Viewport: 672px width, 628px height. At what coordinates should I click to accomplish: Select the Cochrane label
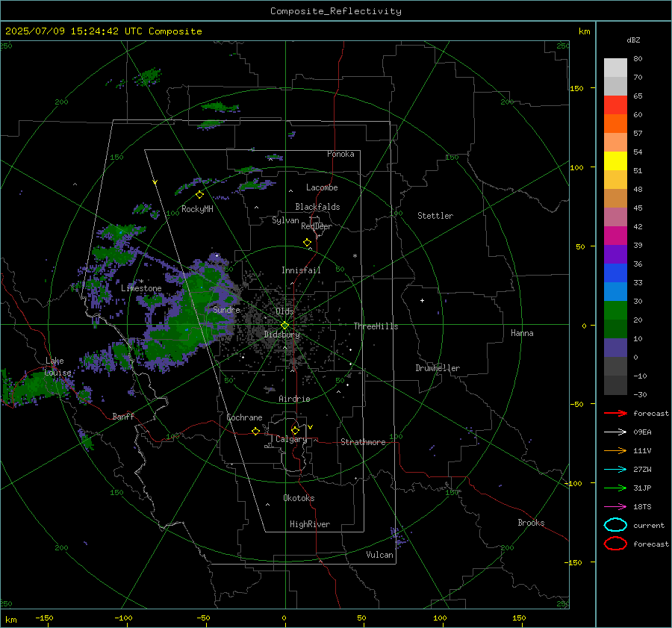(x=244, y=417)
